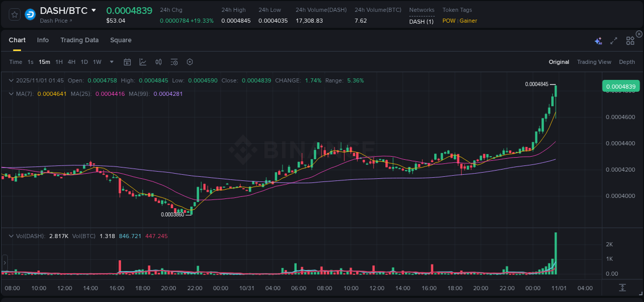Switch to the Depth view tab
644x302 pixels.
[x=627, y=62]
